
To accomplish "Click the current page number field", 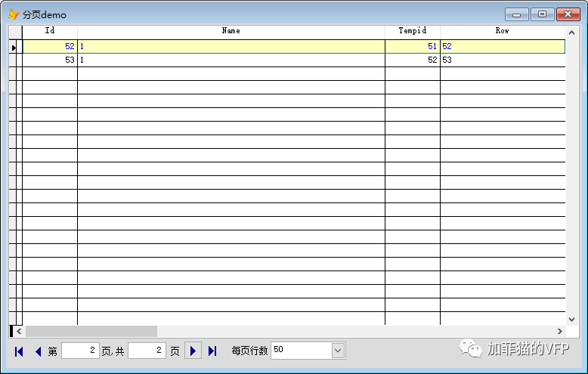I will [x=81, y=351].
